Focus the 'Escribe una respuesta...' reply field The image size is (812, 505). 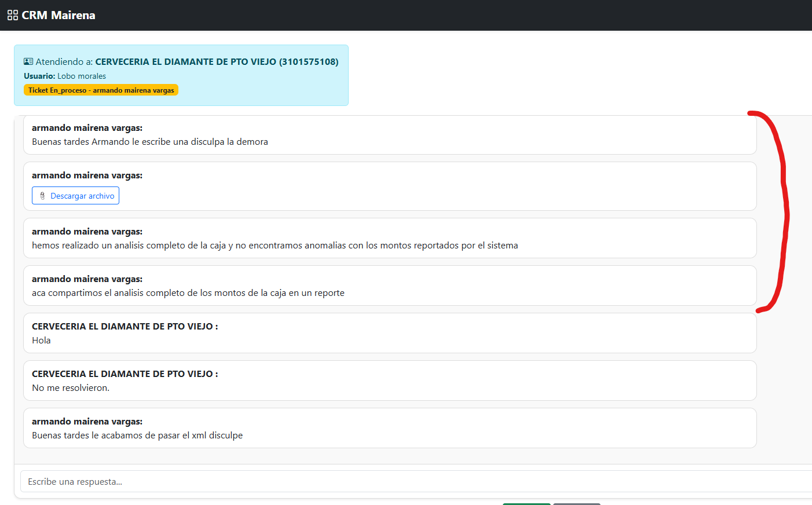(405, 481)
